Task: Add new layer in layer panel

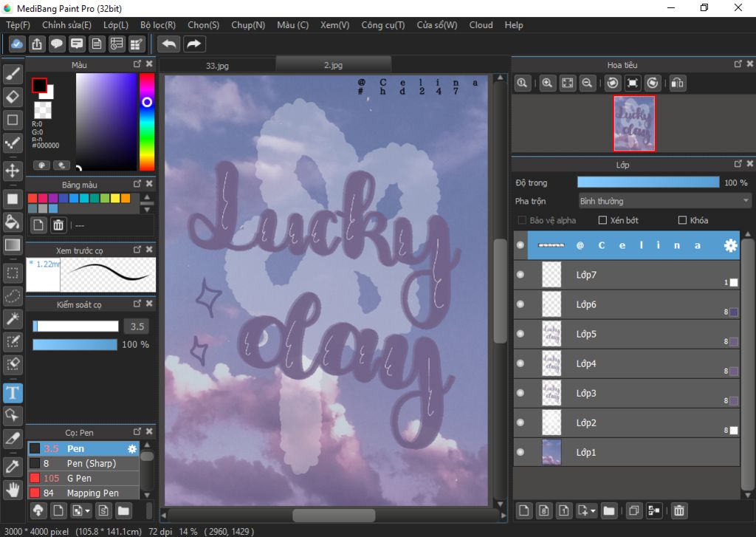Action: click(x=524, y=510)
